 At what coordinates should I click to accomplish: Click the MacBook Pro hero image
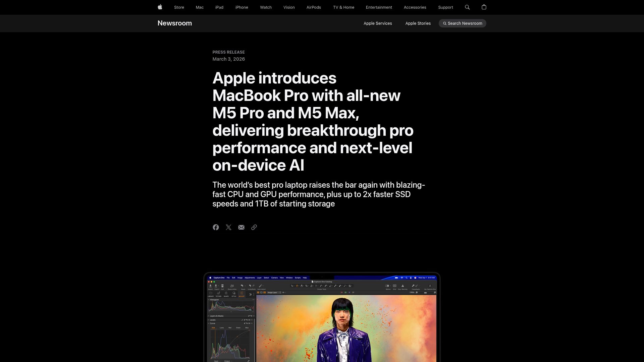(x=322, y=317)
